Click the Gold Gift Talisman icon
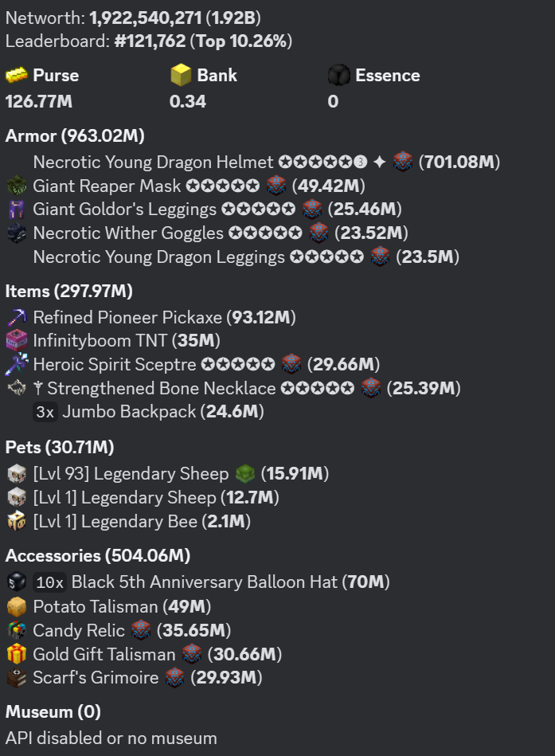 tap(17, 654)
